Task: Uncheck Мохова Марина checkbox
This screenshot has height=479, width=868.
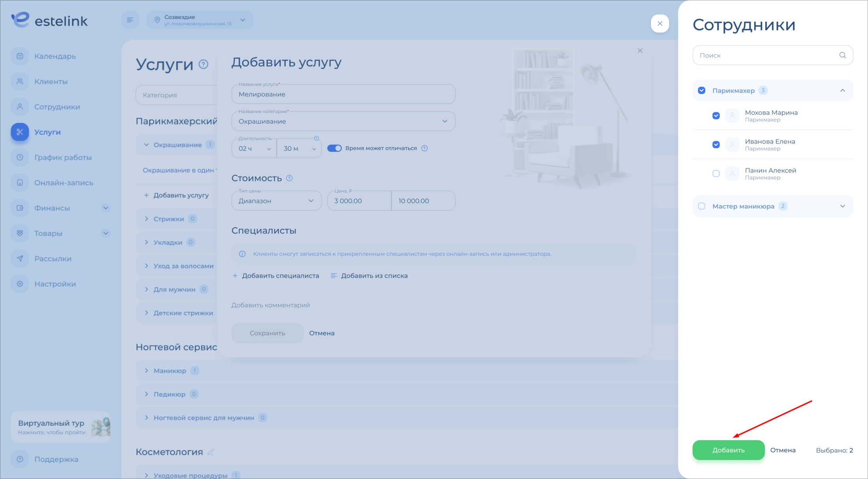Action: tap(716, 116)
